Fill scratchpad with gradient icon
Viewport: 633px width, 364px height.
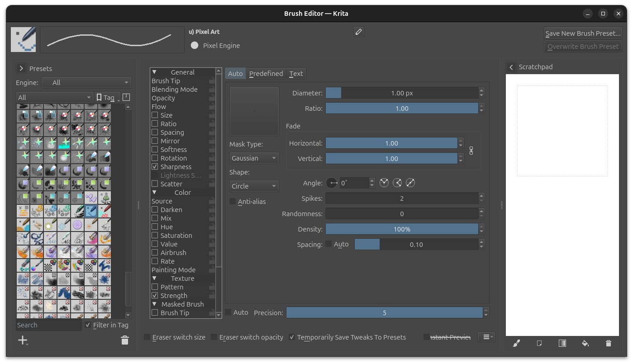[562, 344]
